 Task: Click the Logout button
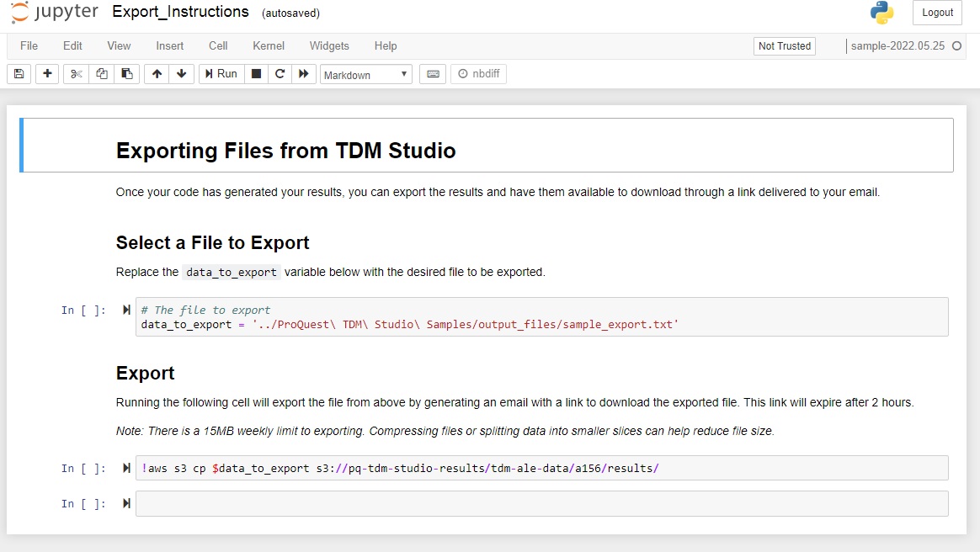(x=938, y=13)
